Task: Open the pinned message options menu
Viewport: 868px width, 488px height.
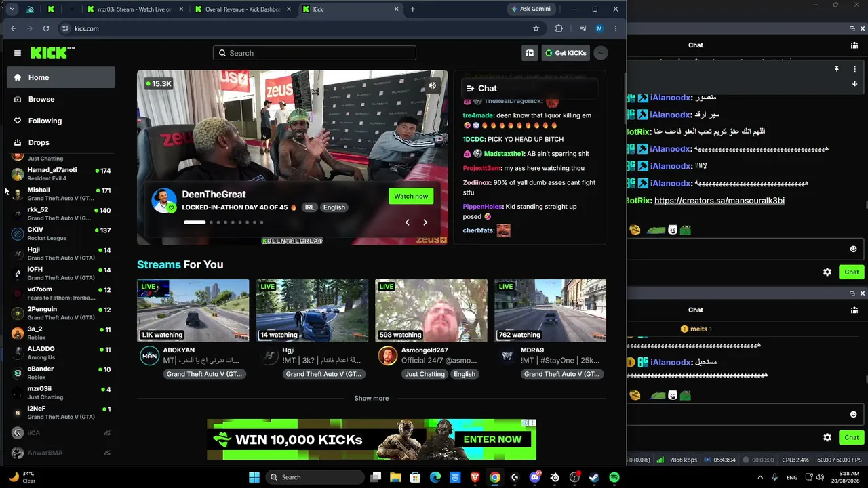Action: pos(855,69)
